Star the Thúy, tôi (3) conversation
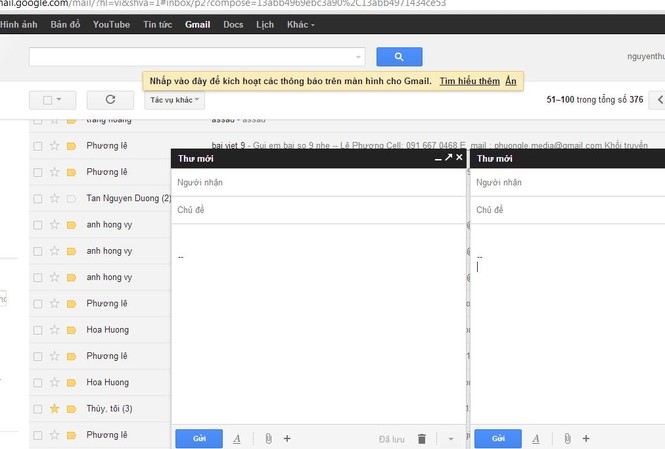 (x=54, y=409)
